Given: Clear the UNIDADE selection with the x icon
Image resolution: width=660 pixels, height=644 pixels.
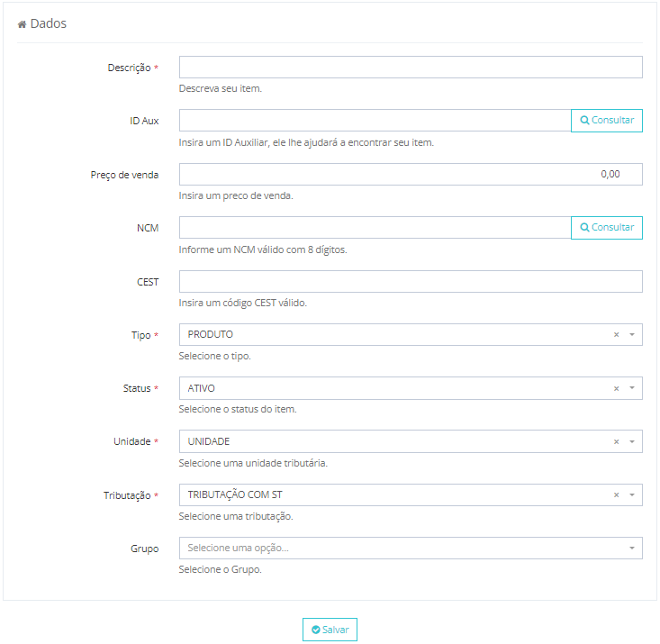Looking at the screenshot, I should tap(617, 442).
